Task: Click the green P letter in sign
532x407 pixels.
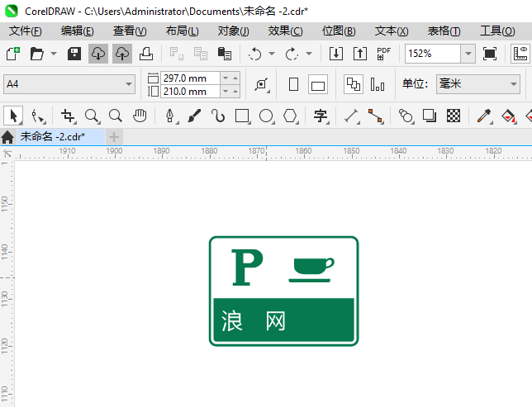Action: click(247, 267)
